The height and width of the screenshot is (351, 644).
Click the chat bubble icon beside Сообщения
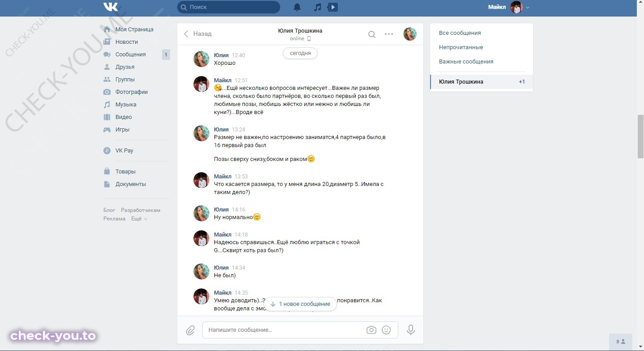tap(107, 55)
